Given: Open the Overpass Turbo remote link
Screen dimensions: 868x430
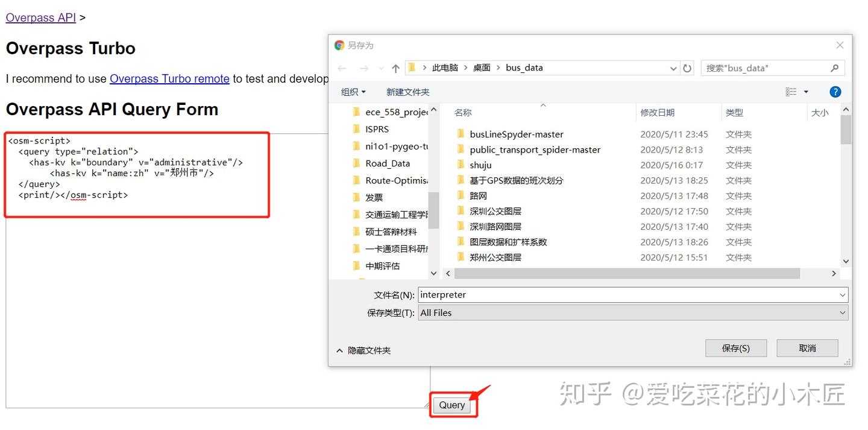Looking at the screenshot, I should [x=169, y=78].
